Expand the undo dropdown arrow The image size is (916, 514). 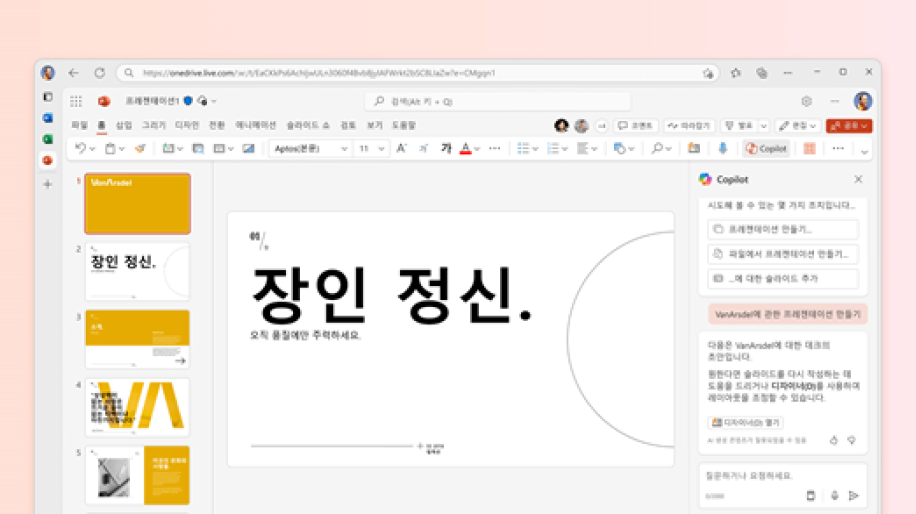coord(92,149)
